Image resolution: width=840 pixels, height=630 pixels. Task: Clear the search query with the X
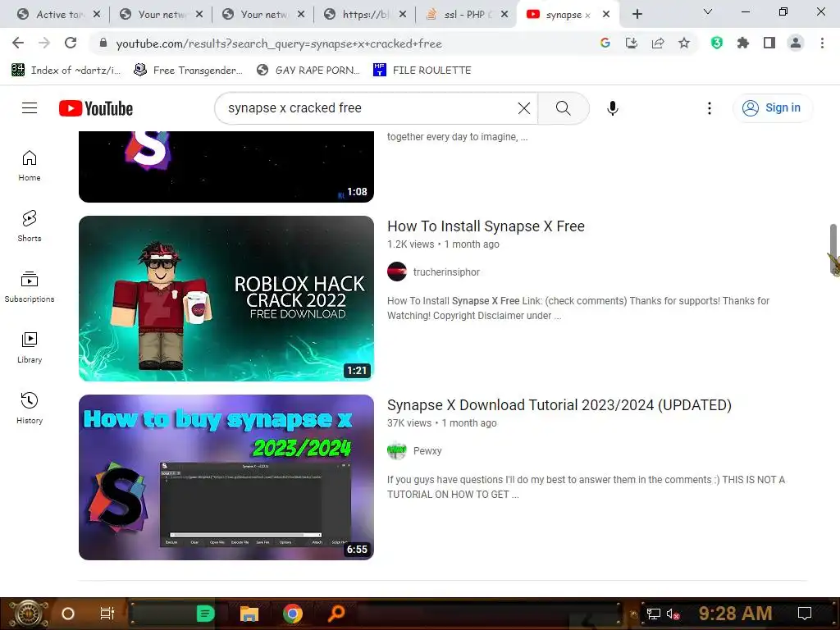(524, 108)
